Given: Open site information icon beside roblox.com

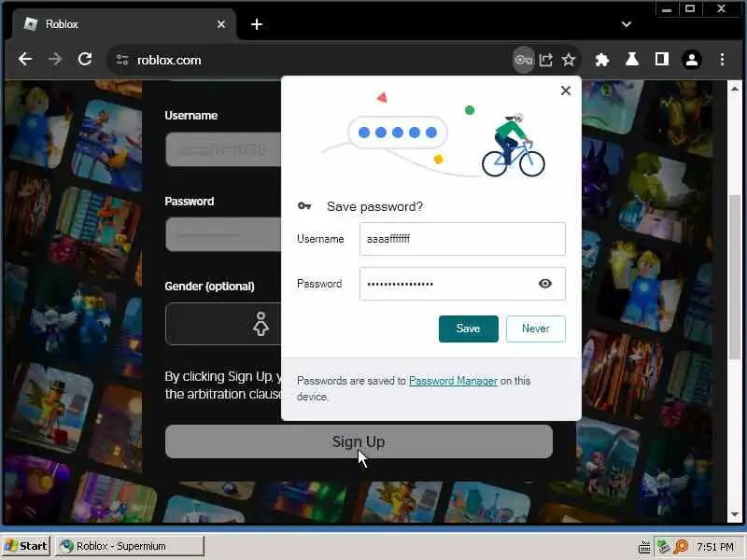Looking at the screenshot, I should click(122, 60).
